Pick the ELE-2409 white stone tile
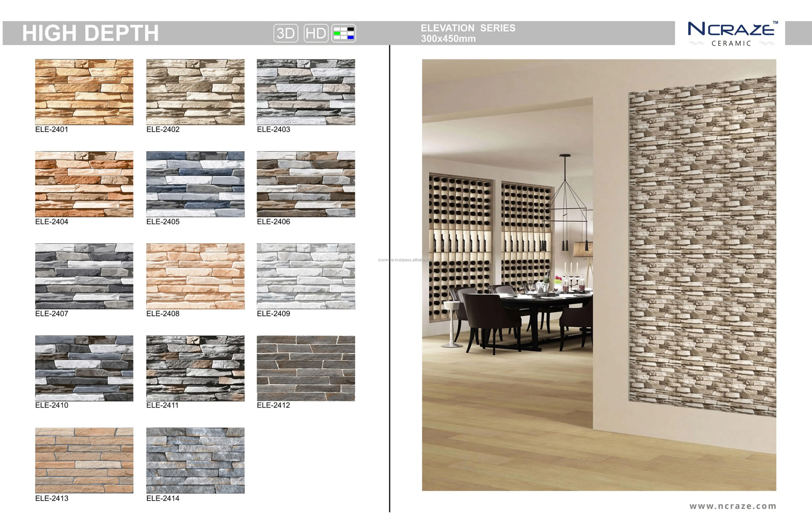The height and width of the screenshot is (520, 812). pyautogui.click(x=306, y=276)
